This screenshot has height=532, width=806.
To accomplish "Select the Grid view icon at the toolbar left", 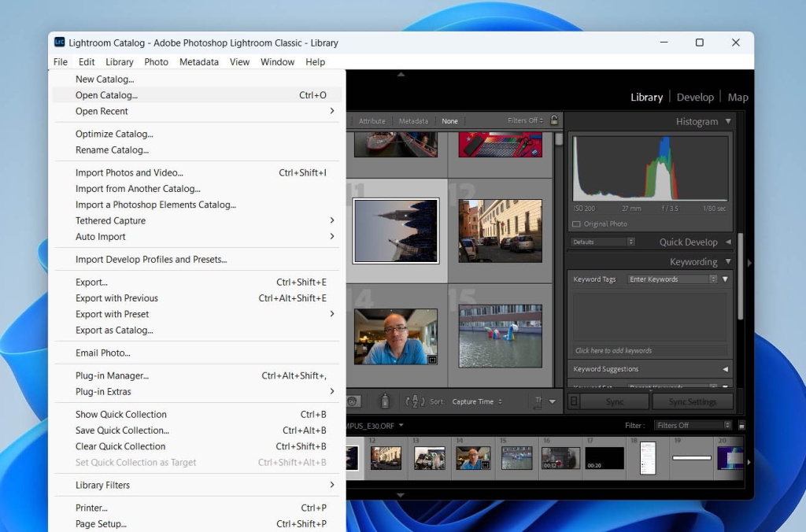I will click(x=353, y=401).
